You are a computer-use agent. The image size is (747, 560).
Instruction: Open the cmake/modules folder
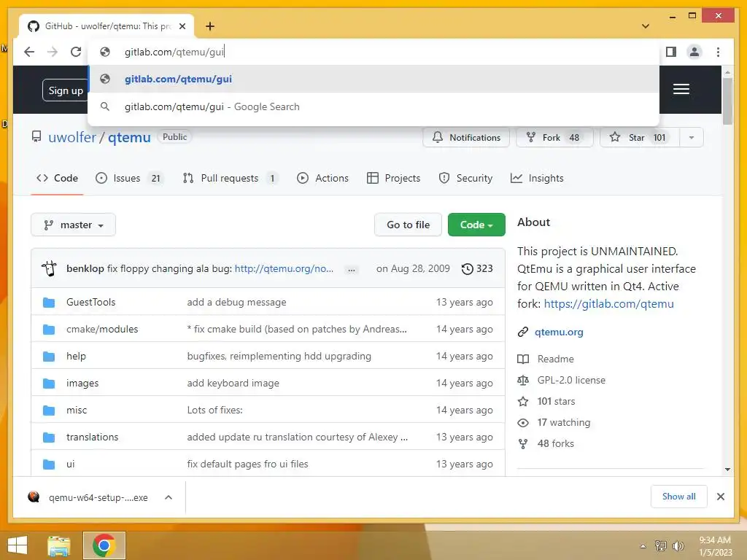[x=102, y=329]
